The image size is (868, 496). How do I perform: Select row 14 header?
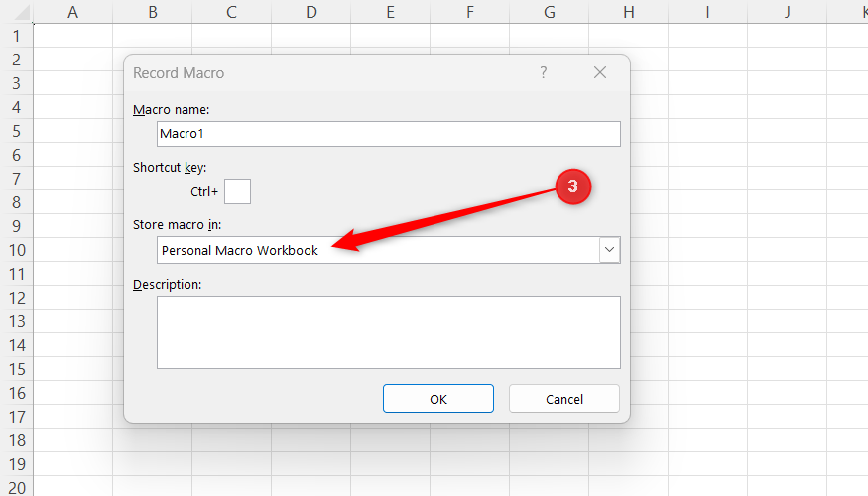coord(17,345)
